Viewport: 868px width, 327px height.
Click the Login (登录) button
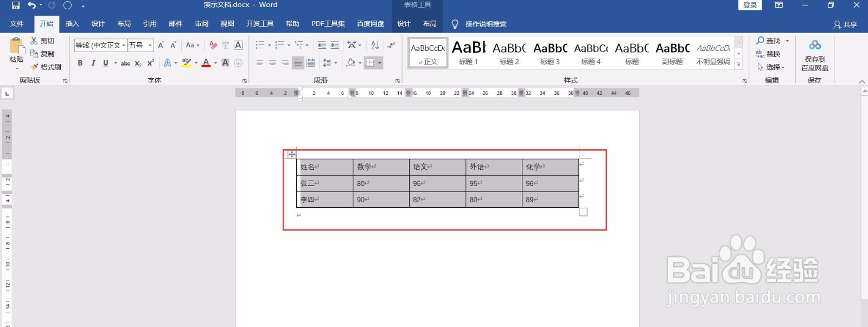pyautogui.click(x=750, y=5)
